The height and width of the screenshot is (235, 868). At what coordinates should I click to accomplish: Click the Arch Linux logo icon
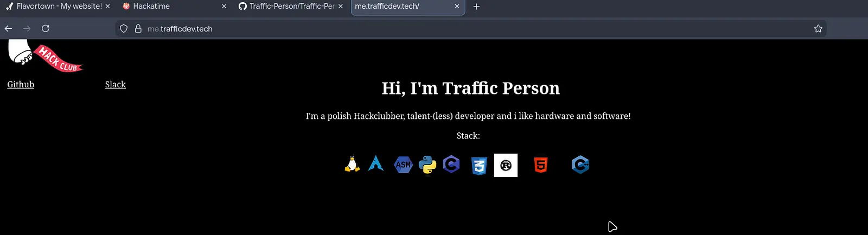pos(376,163)
